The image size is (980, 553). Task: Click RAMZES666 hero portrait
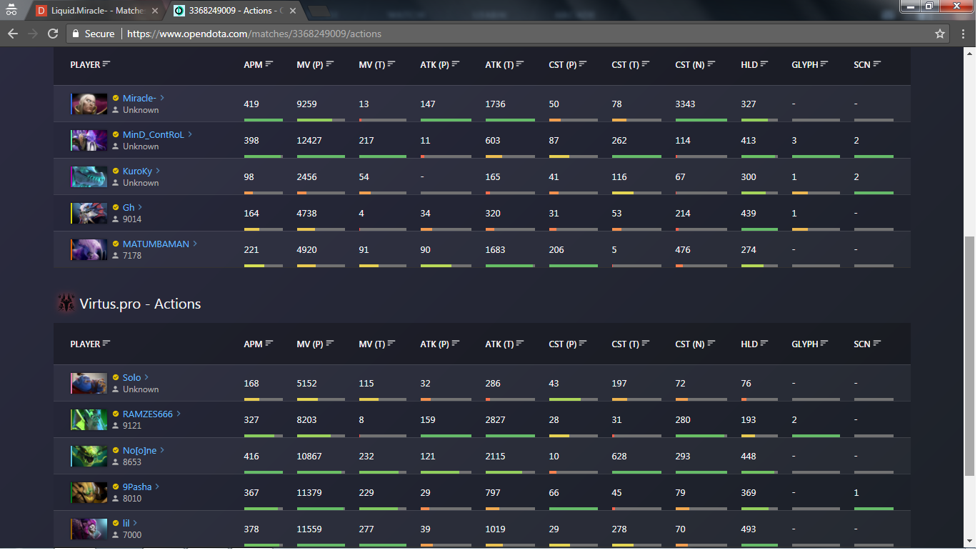(x=89, y=419)
